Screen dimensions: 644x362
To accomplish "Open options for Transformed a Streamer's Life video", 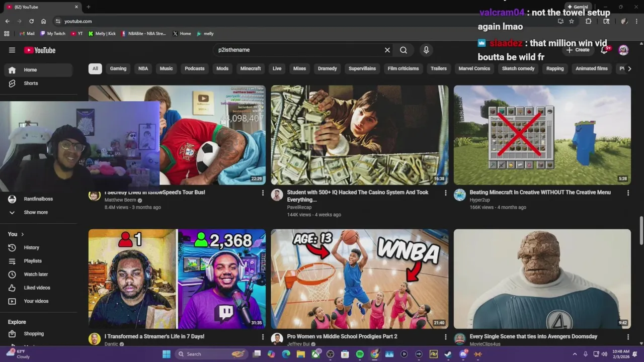I will [263, 337].
